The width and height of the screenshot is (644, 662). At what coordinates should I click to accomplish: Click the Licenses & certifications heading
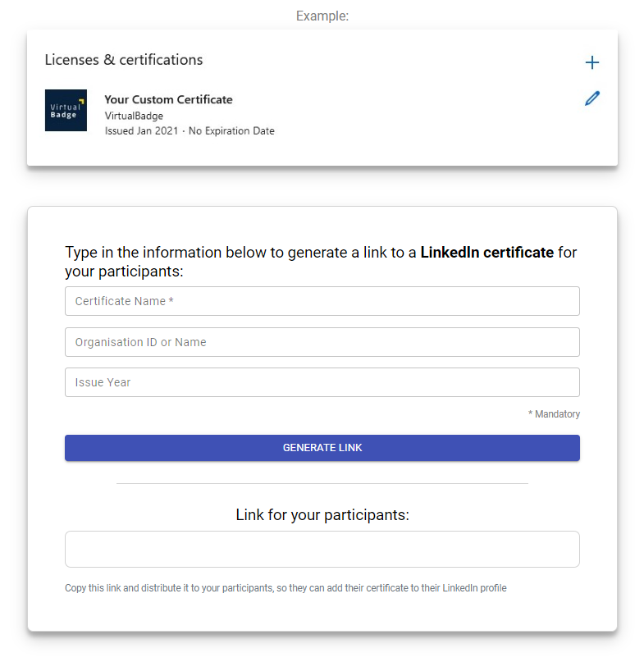124,60
